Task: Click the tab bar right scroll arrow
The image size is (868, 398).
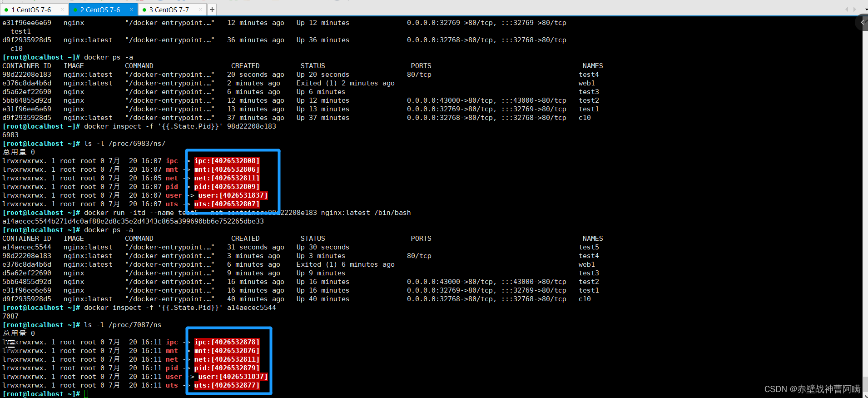Action: (x=854, y=9)
